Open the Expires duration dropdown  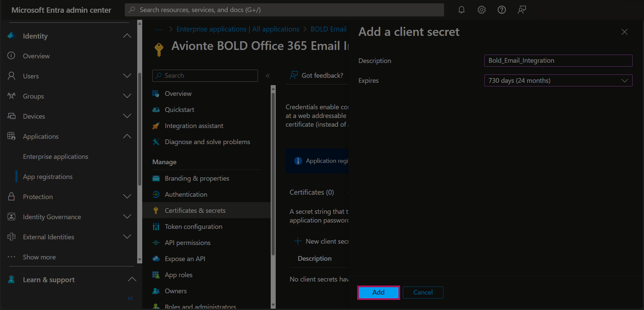pyautogui.click(x=558, y=80)
